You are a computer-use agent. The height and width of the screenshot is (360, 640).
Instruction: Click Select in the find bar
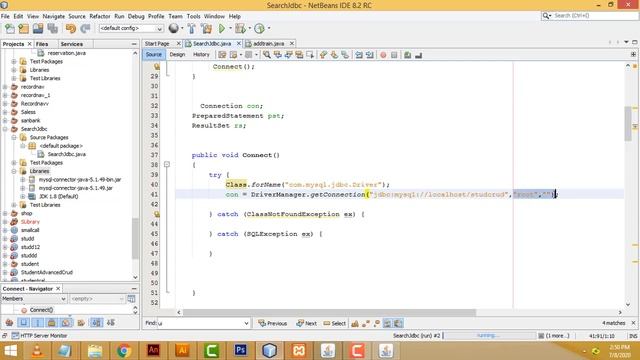coord(335,323)
